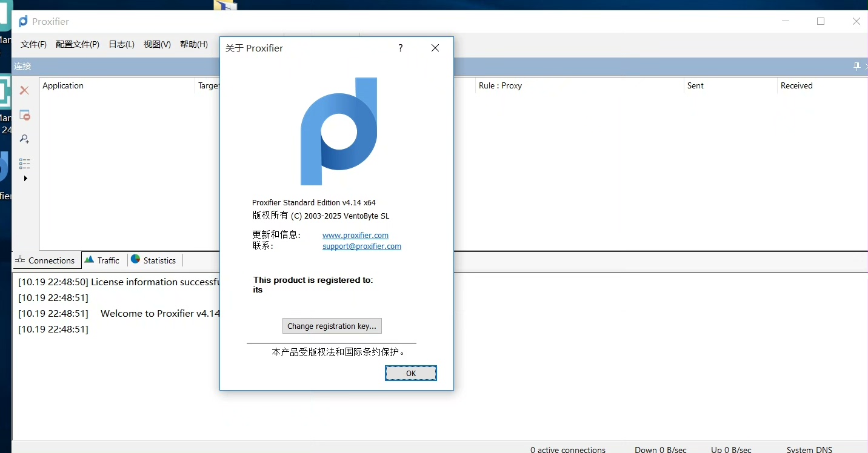Minimize the Proxifier main window
The width and height of the screenshot is (868, 453).
click(786, 21)
